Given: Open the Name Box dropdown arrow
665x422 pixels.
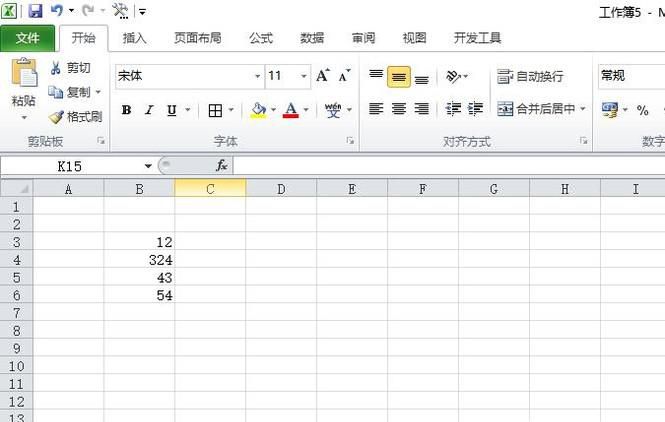Looking at the screenshot, I should click(148, 166).
